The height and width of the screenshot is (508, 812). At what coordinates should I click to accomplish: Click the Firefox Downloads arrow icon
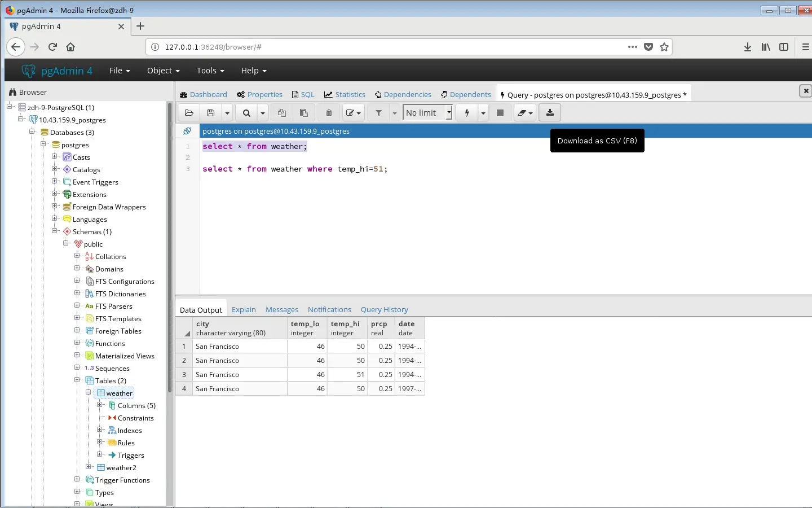748,47
